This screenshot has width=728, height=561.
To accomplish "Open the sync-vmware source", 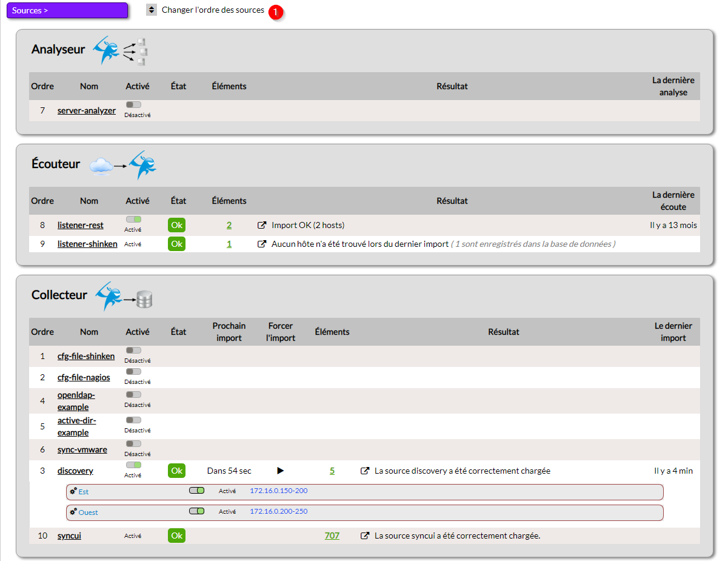I will (82, 450).
